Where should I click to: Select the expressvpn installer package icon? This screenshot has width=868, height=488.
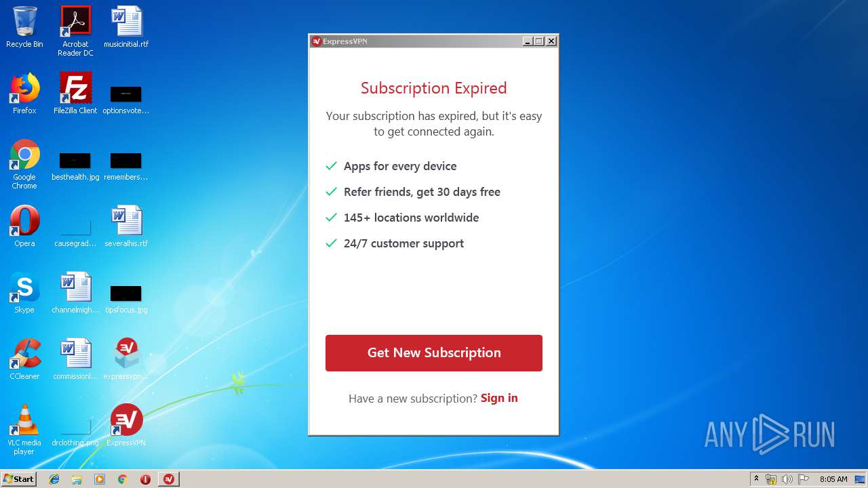tap(126, 359)
